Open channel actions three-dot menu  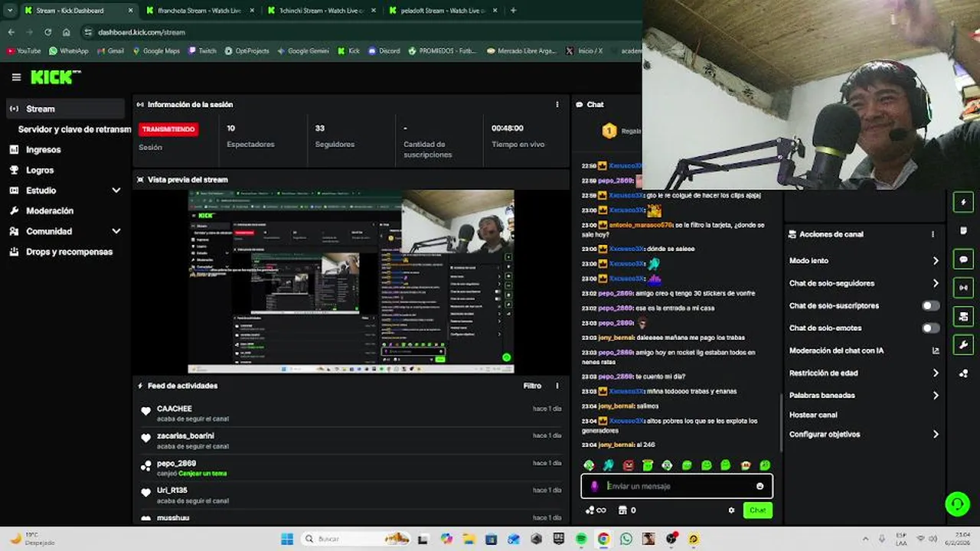[x=933, y=234]
